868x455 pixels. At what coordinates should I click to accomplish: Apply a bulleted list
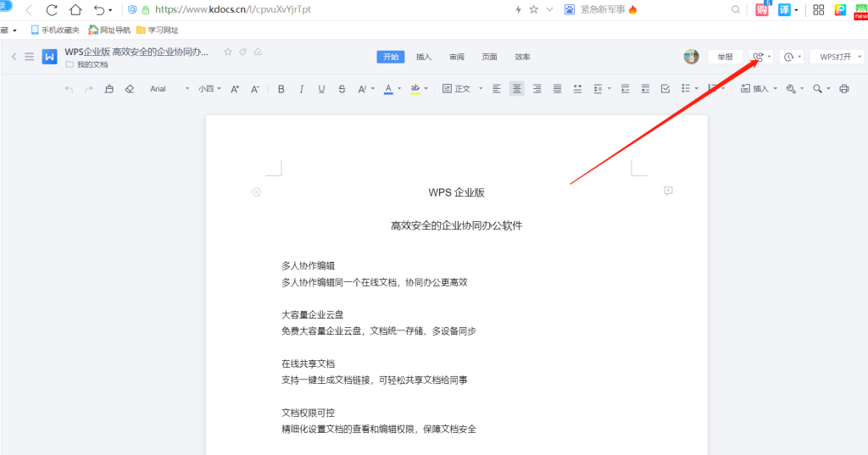point(686,89)
